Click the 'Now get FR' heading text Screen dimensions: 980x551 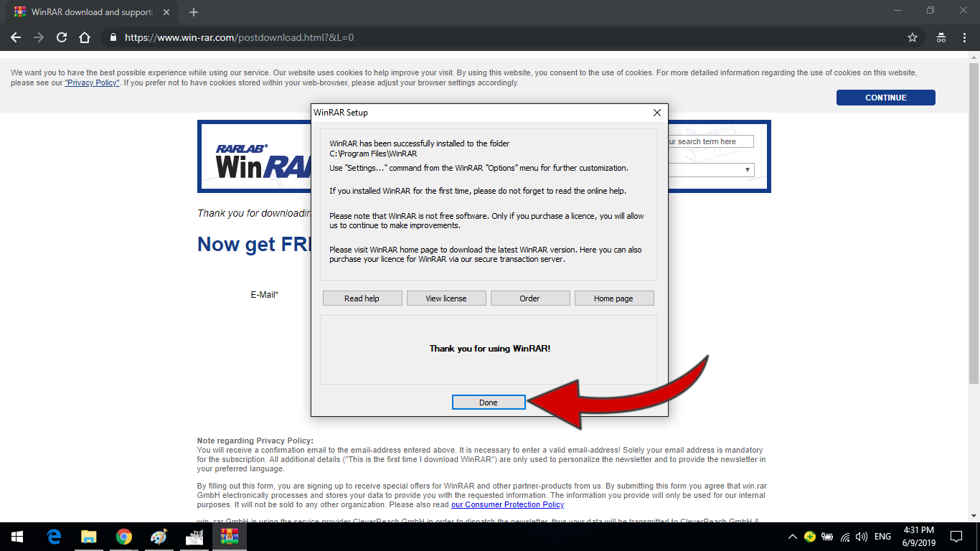pyautogui.click(x=254, y=245)
